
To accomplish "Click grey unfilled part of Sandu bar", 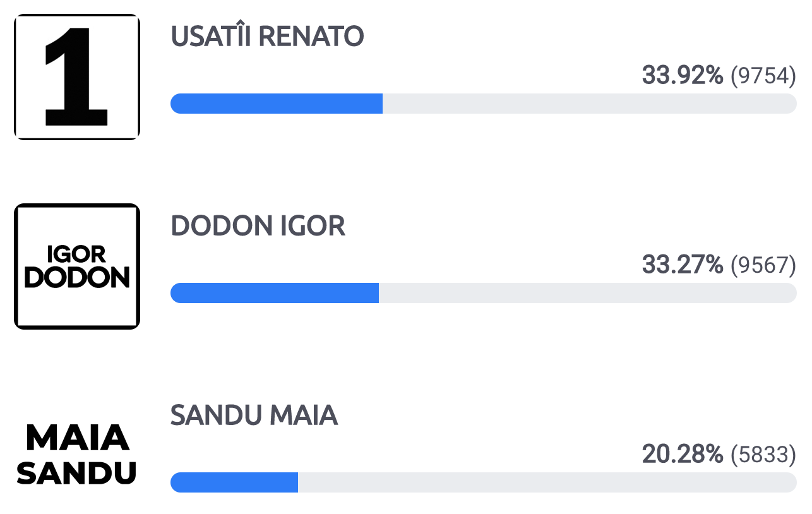I will (547, 482).
